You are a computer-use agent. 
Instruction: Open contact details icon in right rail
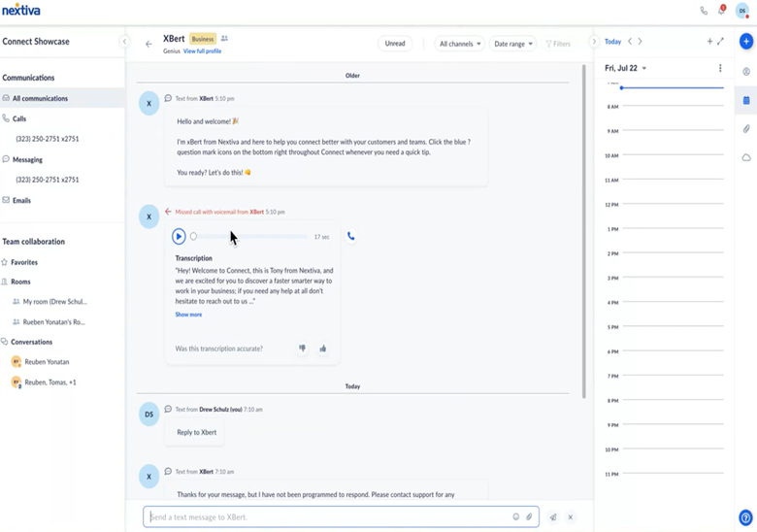pyautogui.click(x=746, y=72)
